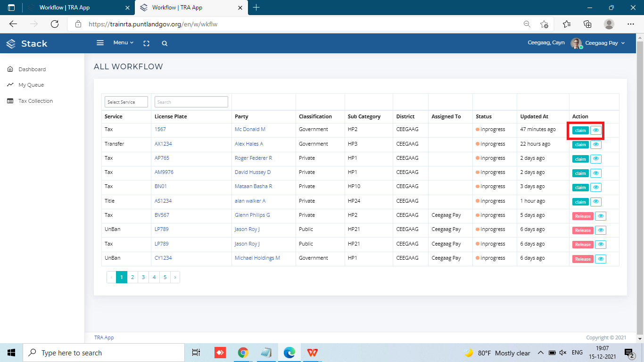View the LP789 UnBan row with eye icon
The image size is (644, 362).
tap(601, 230)
